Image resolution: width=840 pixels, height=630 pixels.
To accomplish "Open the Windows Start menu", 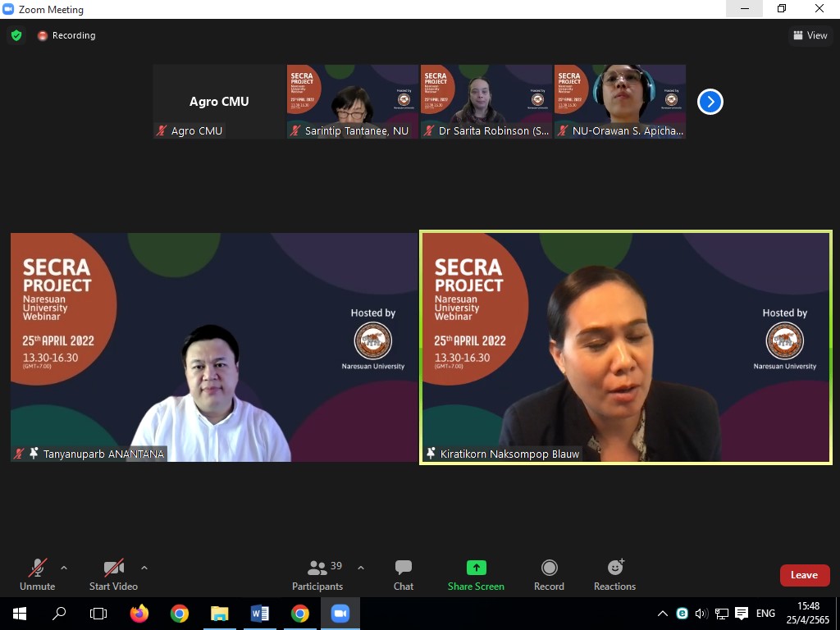I will (20, 614).
